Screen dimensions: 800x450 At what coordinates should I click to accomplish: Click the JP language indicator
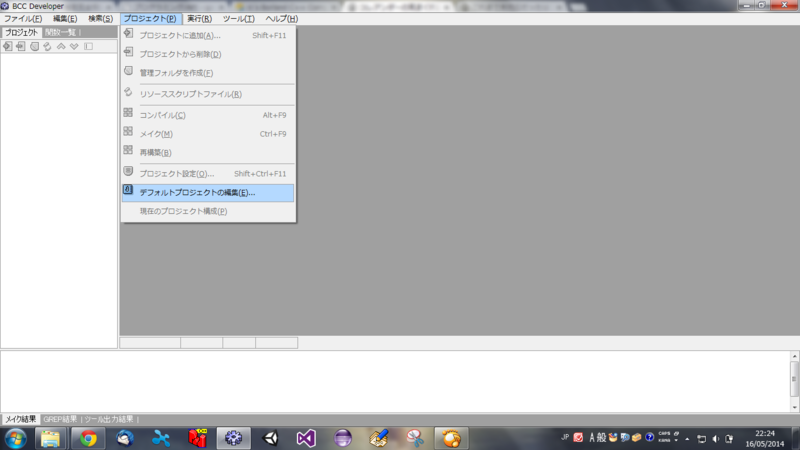tap(565, 437)
